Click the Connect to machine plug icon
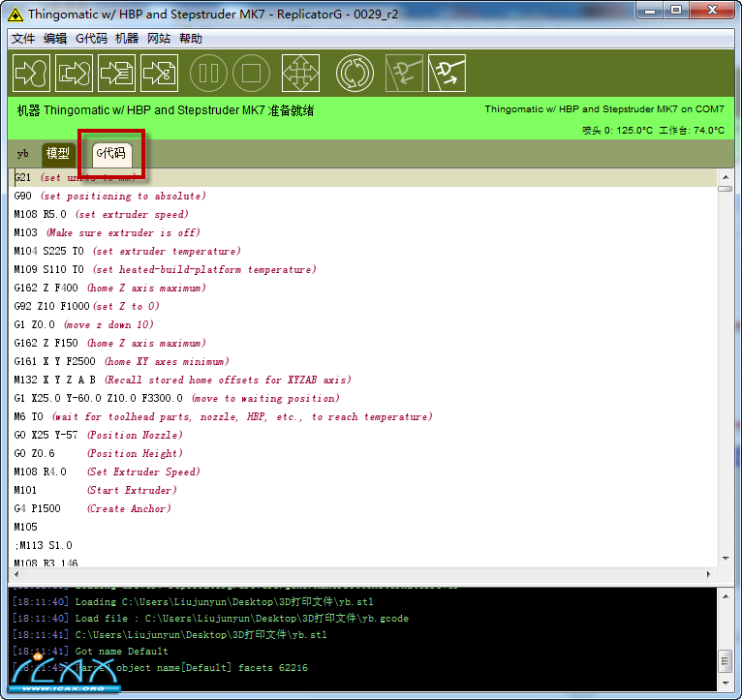 pyautogui.click(x=404, y=74)
